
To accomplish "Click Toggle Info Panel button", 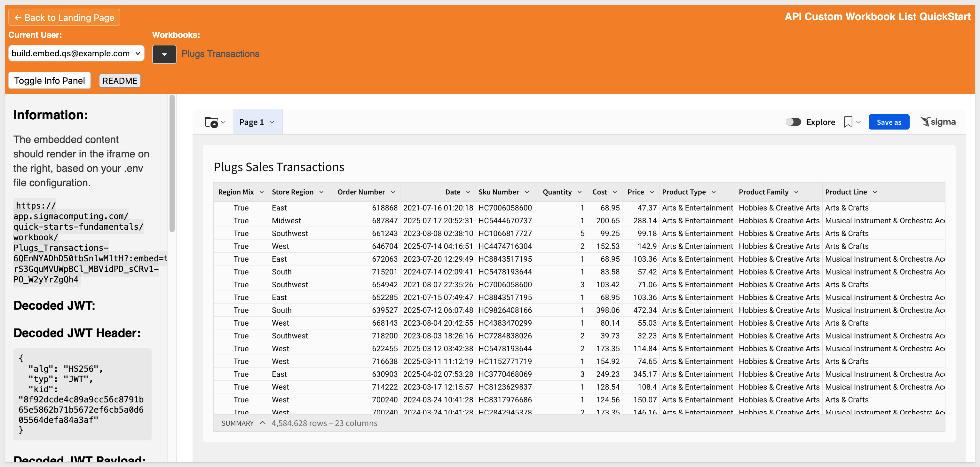I will coord(50,81).
